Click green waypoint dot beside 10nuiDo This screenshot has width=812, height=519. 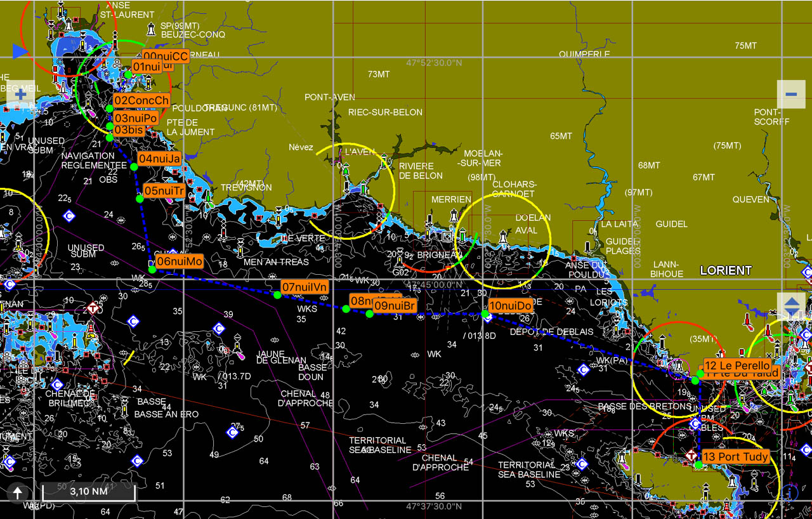(x=485, y=313)
